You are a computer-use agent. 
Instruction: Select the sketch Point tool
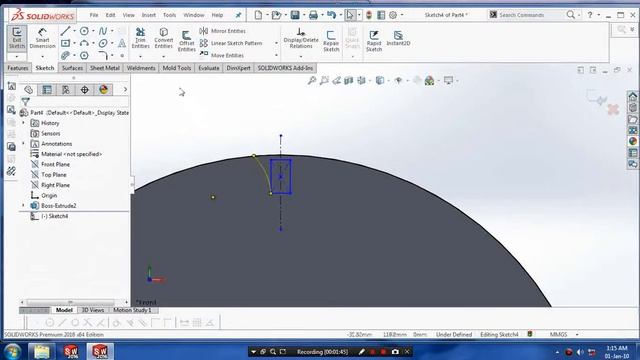(122, 56)
